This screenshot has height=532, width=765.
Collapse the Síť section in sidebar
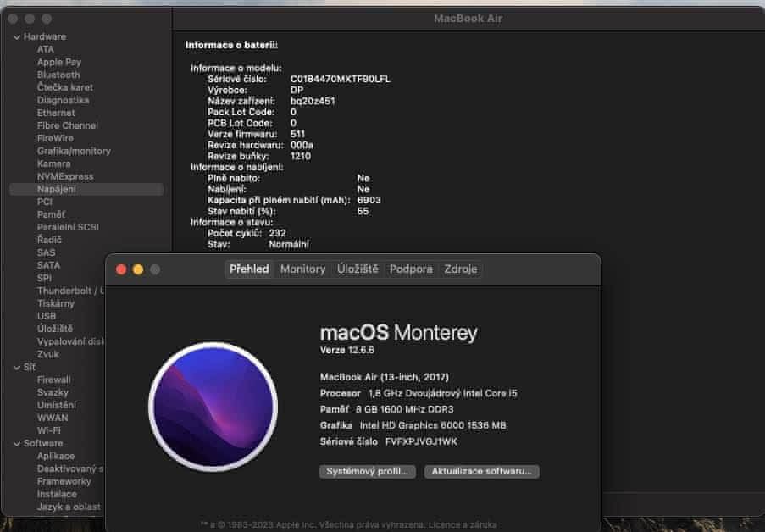tap(17, 368)
